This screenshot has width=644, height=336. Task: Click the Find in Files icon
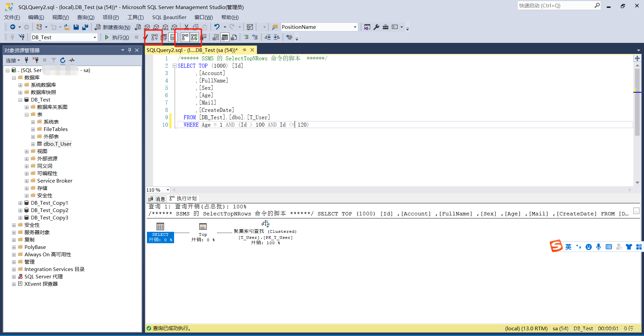275,27
